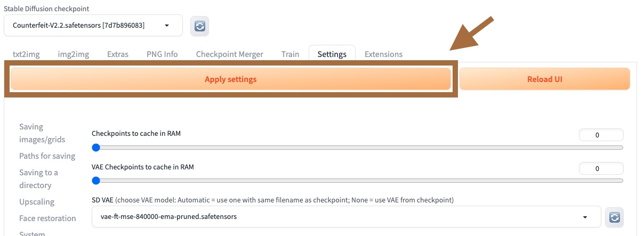644x236 pixels.
Task: Select Paths for saving settings section
Action: click(x=47, y=156)
